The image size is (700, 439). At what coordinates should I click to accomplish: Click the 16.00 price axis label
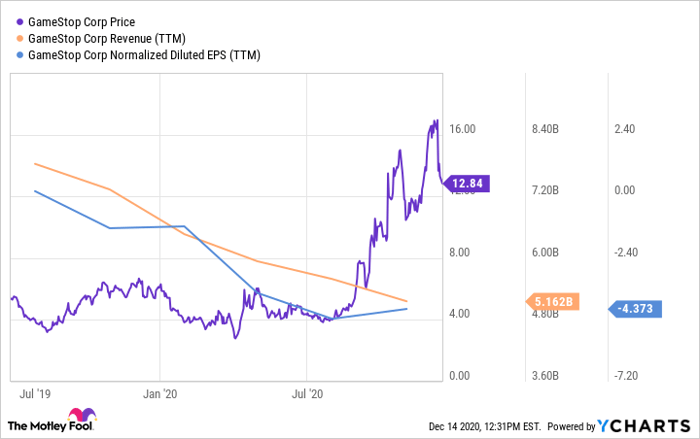[x=462, y=129]
